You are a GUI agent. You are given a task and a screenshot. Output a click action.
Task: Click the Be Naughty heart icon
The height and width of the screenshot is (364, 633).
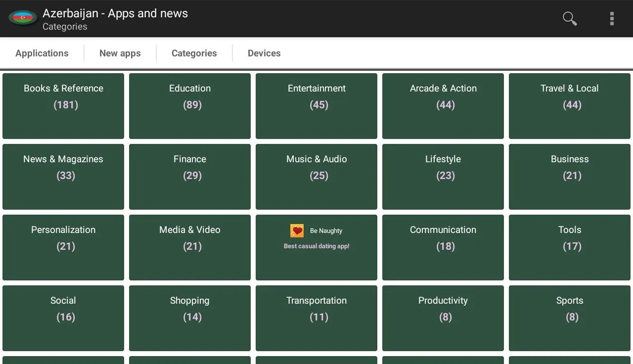(297, 230)
